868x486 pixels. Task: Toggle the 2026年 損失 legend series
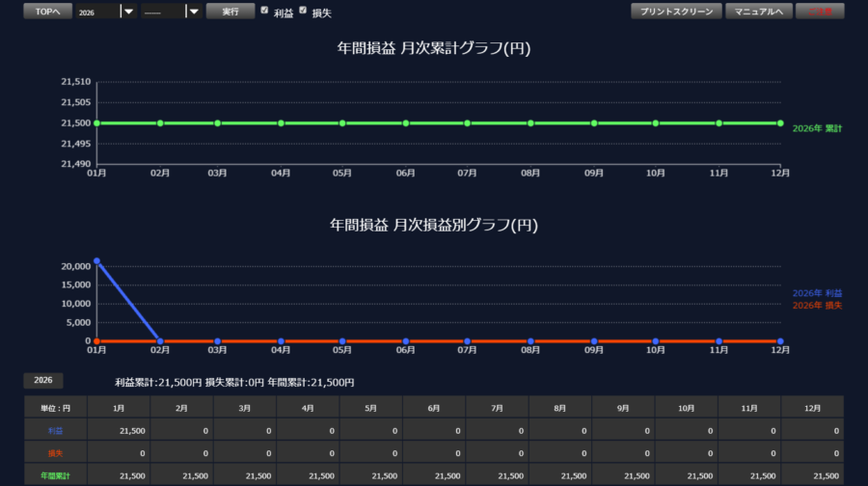tap(817, 306)
